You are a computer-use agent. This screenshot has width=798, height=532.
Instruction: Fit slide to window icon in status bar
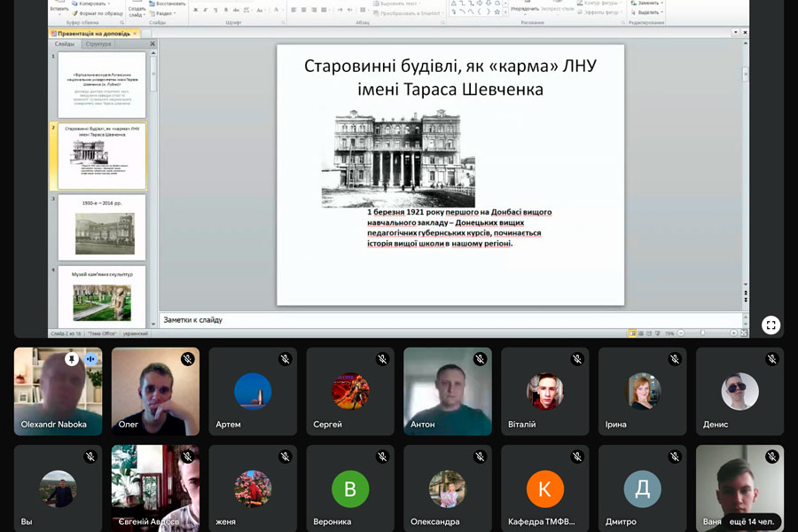[742, 333]
